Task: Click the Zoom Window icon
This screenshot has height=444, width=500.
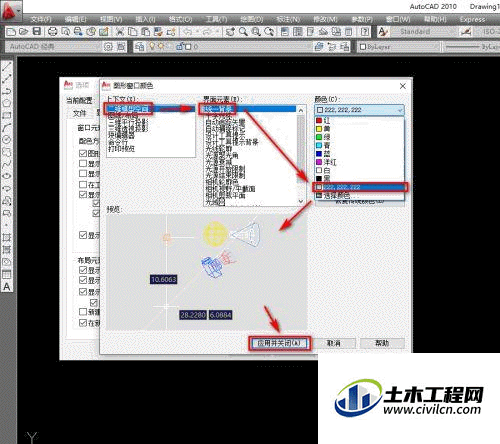Action: point(256,32)
